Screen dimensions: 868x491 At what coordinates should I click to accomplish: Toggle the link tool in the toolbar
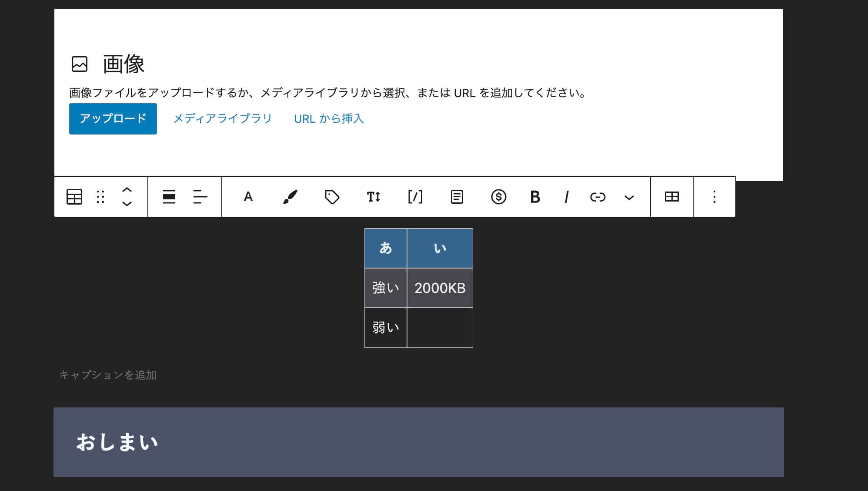(598, 196)
